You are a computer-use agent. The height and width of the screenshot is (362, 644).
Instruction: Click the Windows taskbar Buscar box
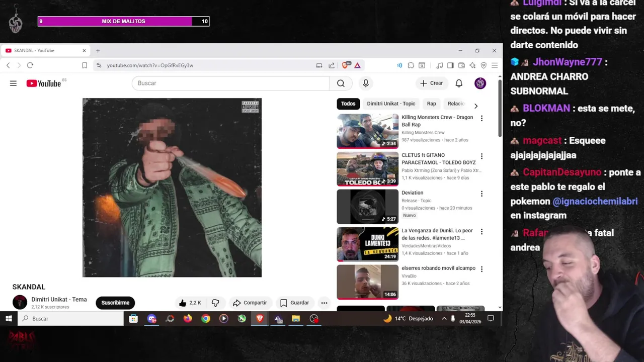[x=71, y=318]
